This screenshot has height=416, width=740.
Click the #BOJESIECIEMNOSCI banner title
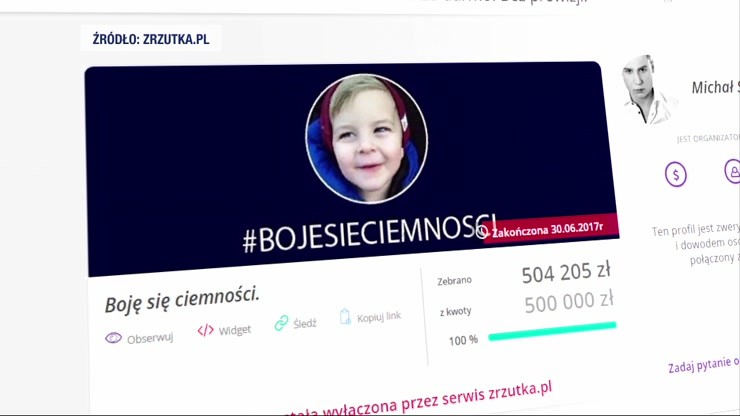coord(369,234)
